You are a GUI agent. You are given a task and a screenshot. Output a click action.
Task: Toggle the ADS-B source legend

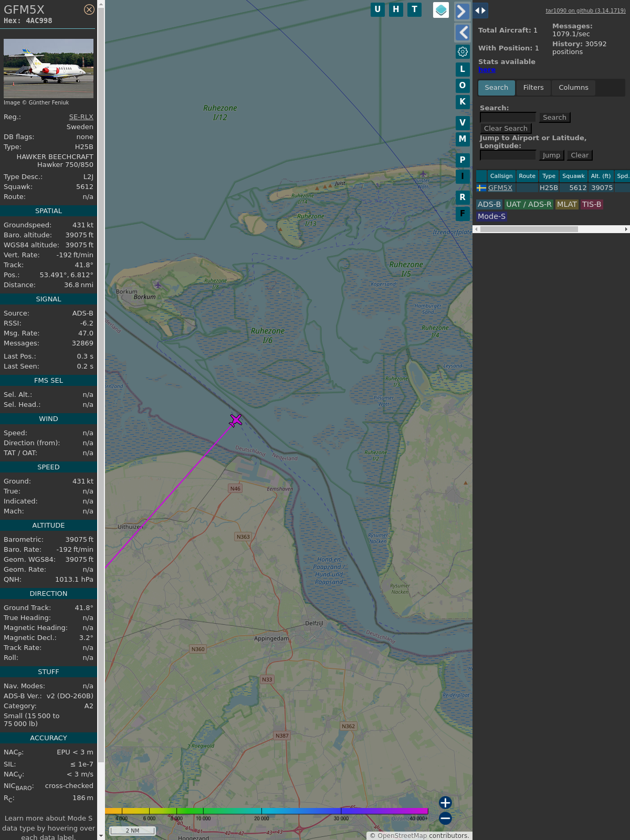[x=489, y=205]
